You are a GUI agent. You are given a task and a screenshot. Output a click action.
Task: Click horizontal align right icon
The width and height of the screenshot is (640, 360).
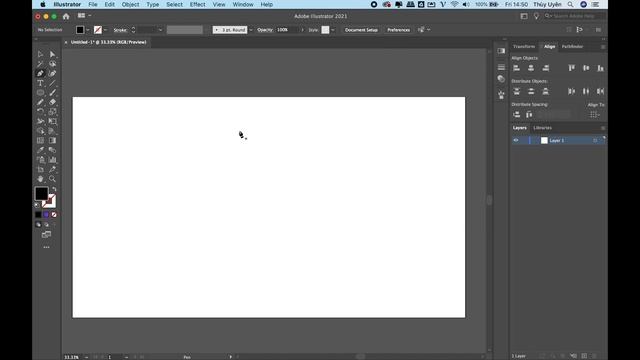pyautogui.click(x=546, y=68)
